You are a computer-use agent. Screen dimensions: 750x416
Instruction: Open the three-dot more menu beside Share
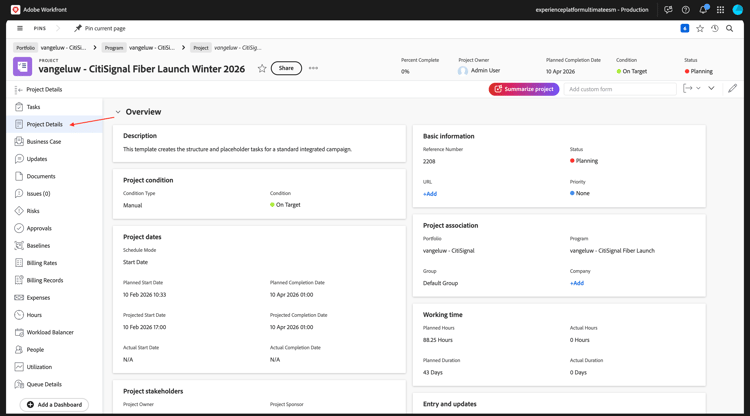point(313,68)
